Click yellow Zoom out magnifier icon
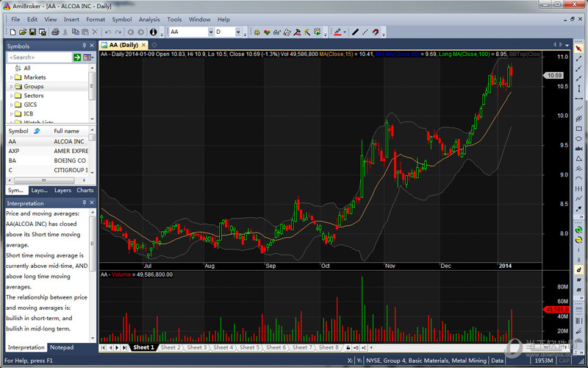Screen dimensions: 588x368 [578, 240]
